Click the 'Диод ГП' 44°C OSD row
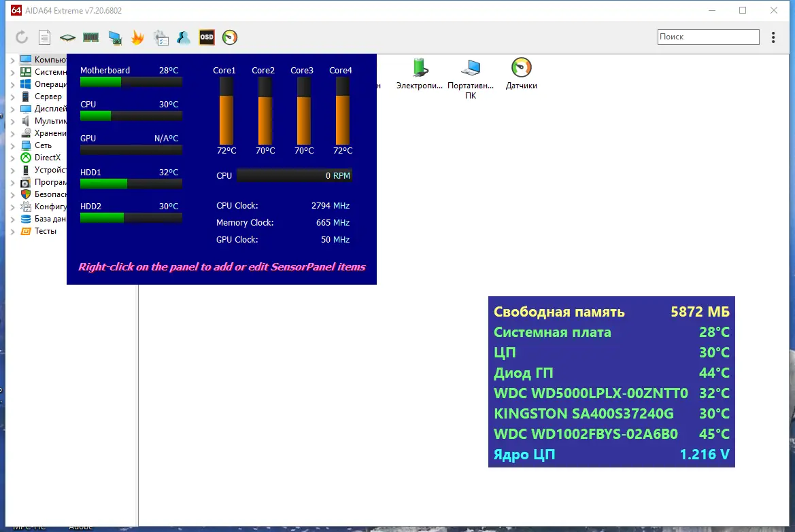Viewport: 795px width, 532px height. (611, 373)
